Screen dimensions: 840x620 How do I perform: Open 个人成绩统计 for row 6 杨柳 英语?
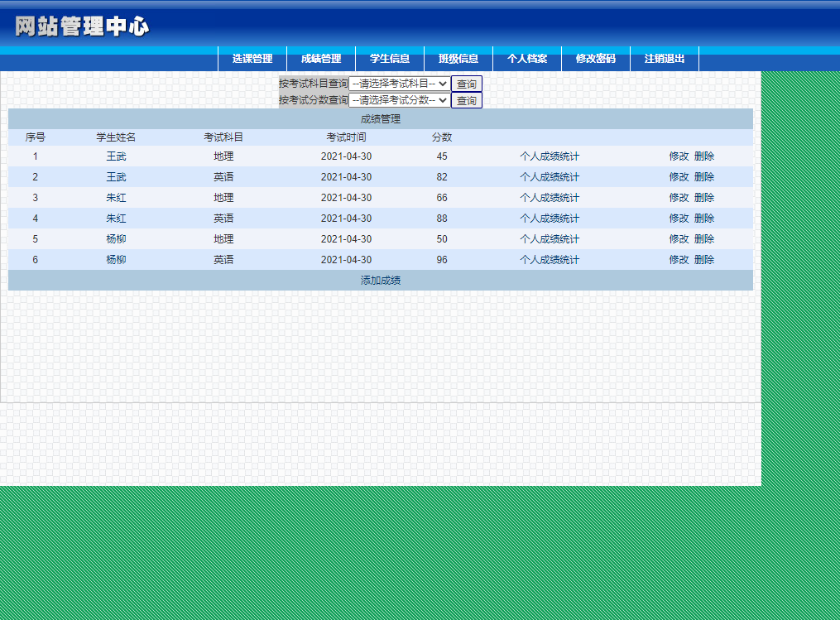pyautogui.click(x=550, y=260)
